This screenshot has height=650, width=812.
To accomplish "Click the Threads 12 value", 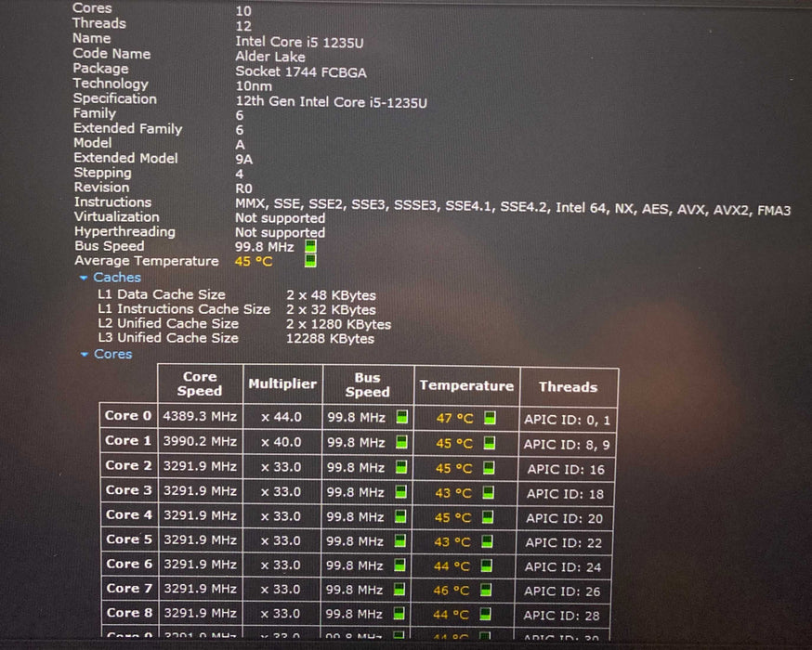I will pyautogui.click(x=243, y=26).
